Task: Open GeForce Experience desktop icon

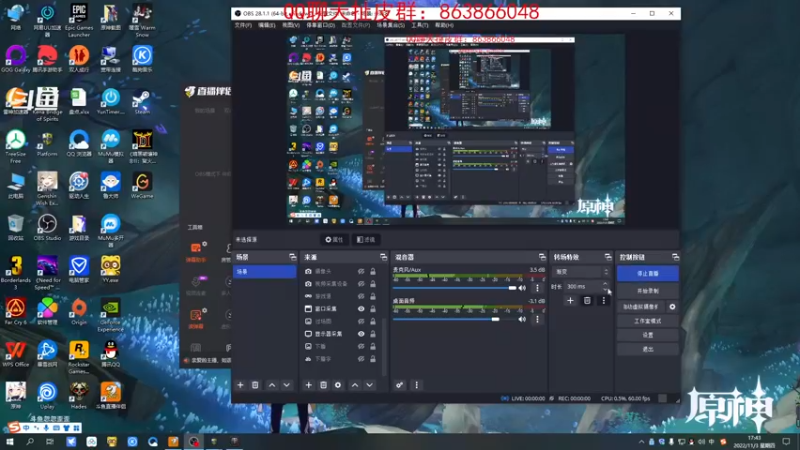Action: pyautogui.click(x=110, y=315)
